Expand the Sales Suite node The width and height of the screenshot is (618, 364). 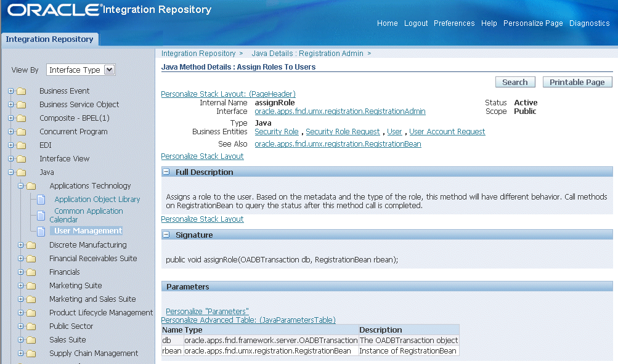[x=21, y=339]
